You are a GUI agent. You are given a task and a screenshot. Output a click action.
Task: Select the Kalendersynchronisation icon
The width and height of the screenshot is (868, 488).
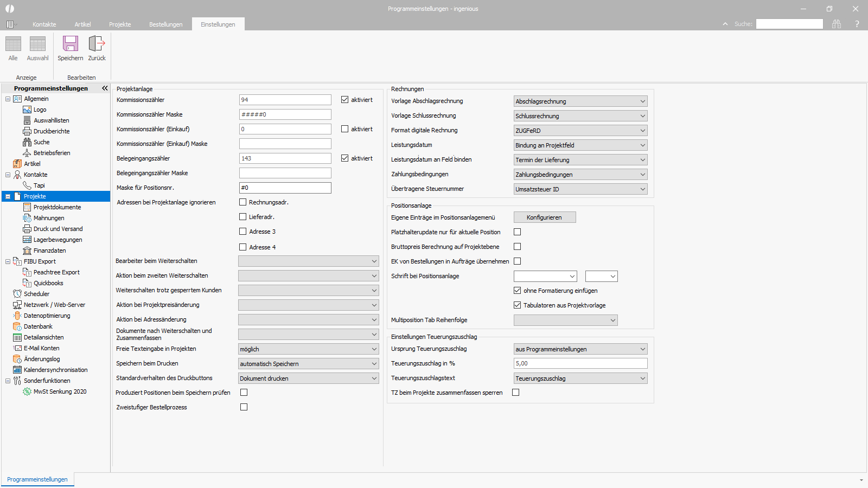[x=17, y=370]
